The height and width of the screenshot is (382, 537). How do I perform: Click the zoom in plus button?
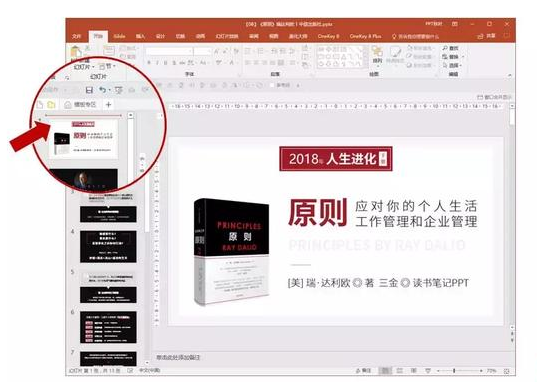(482, 371)
